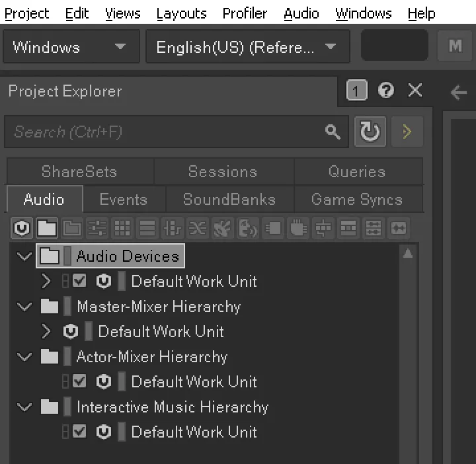Switch to the Game Syncs tab
The width and height of the screenshot is (476, 464).
(356, 200)
